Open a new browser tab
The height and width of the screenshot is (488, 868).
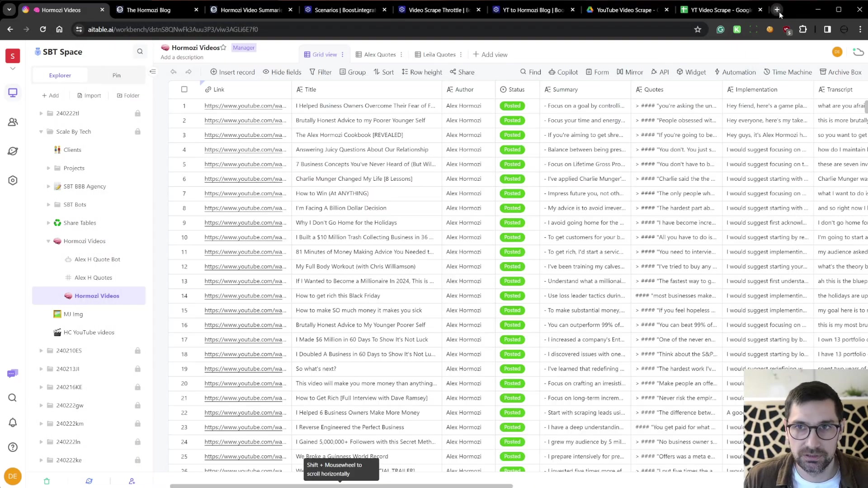777,9
